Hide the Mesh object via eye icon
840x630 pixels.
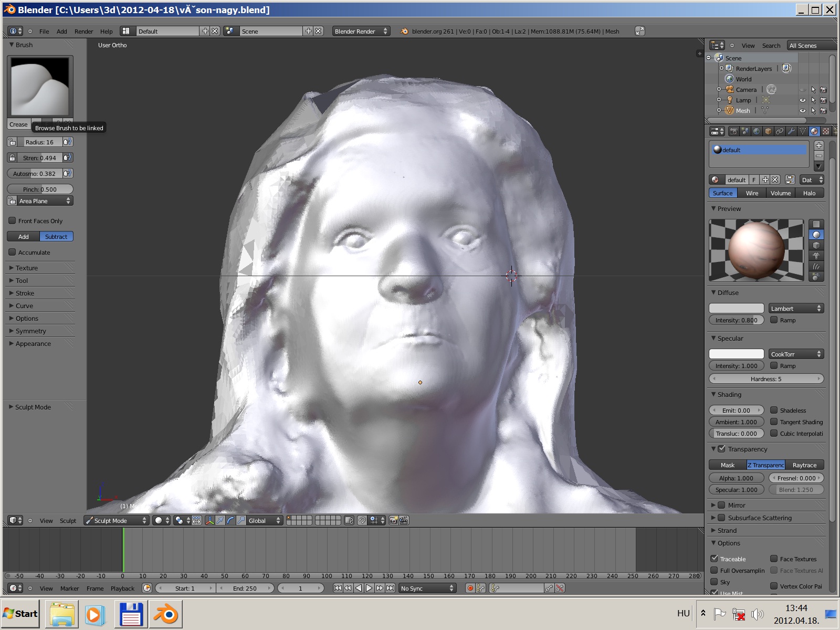point(802,111)
